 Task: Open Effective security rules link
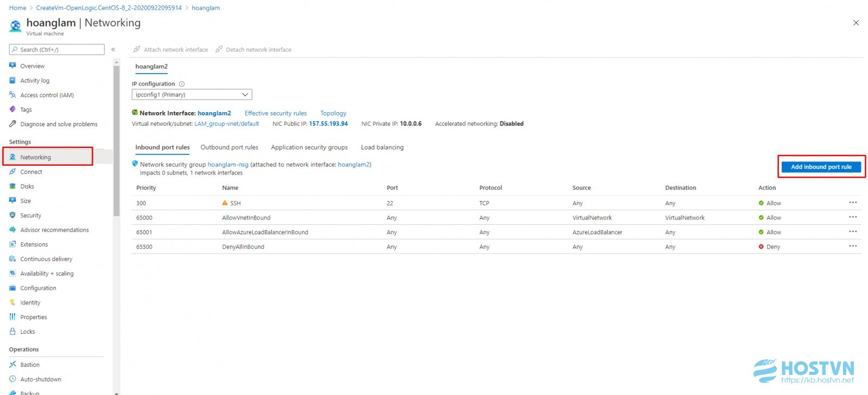point(276,113)
